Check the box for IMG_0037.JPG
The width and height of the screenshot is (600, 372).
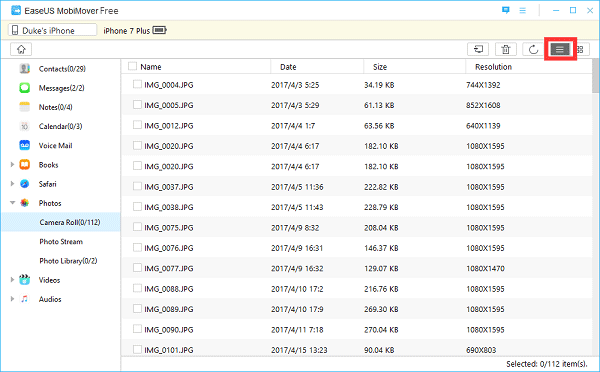(x=137, y=186)
